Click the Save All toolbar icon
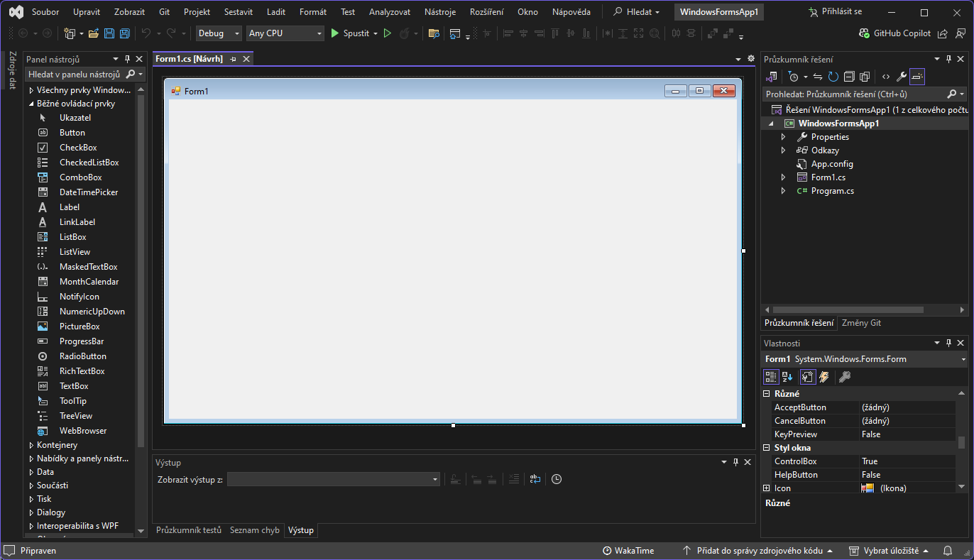974x560 pixels. tap(125, 33)
